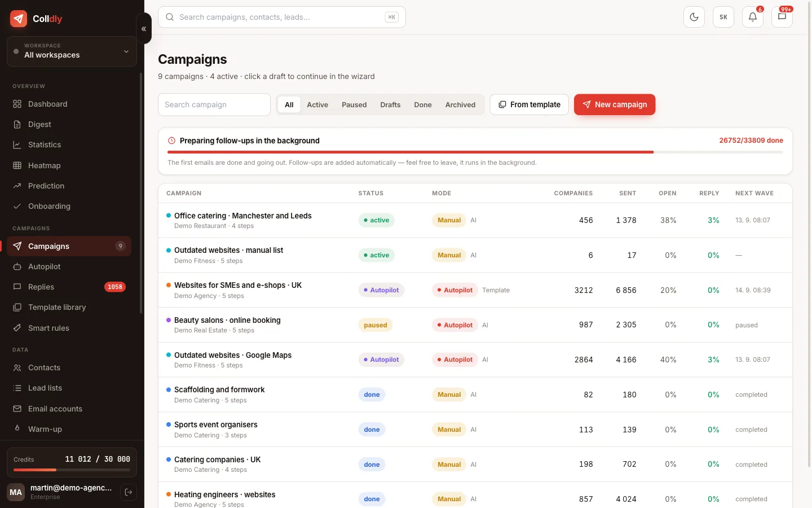Open the All workspaces dropdown

click(72, 51)
